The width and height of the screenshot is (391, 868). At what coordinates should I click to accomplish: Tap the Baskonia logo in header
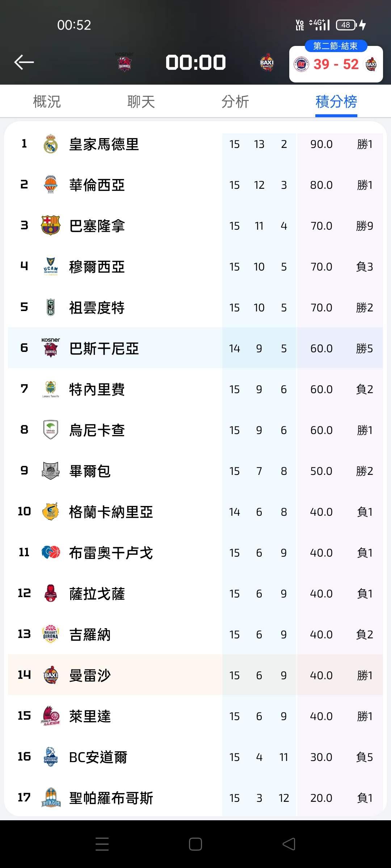(x=124, y=63)
